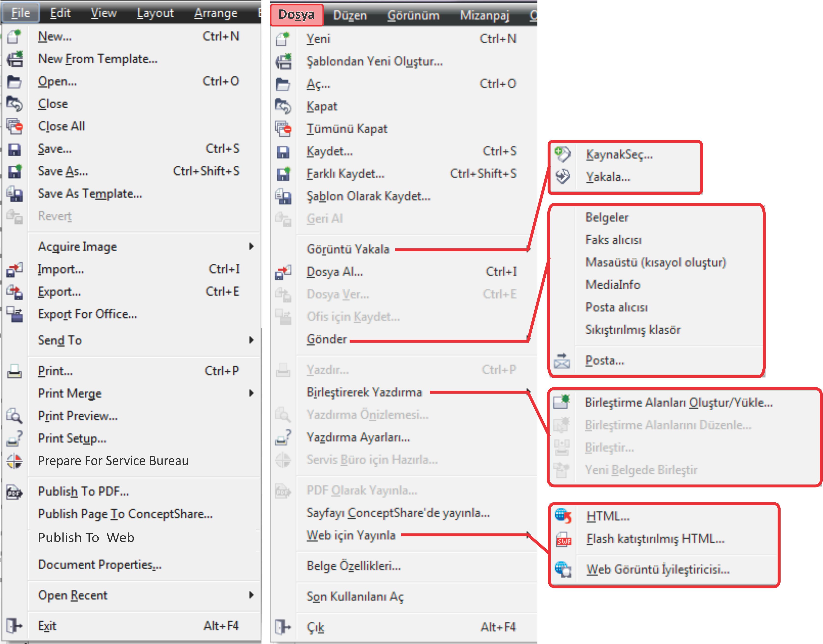Click the Save floppy icon next to Save...
823x644 pixels.
[x=14, y=149]
